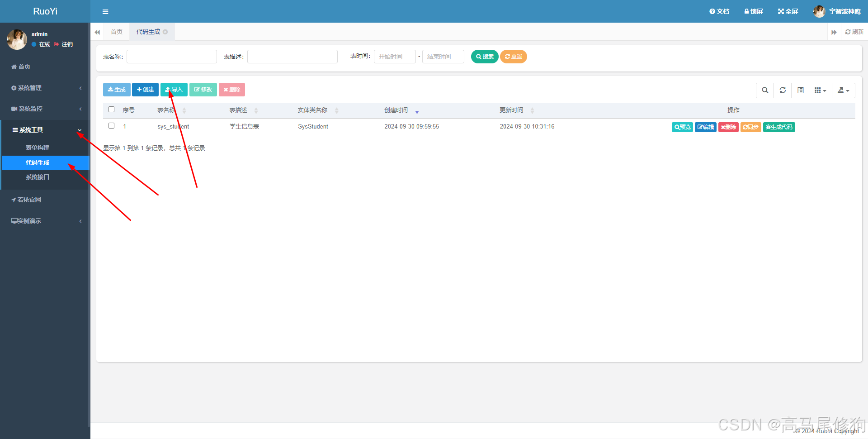Screen dimensions: 868x439
Task: Expand the 系统管理 menu
Action: click(x=45, y=88)
